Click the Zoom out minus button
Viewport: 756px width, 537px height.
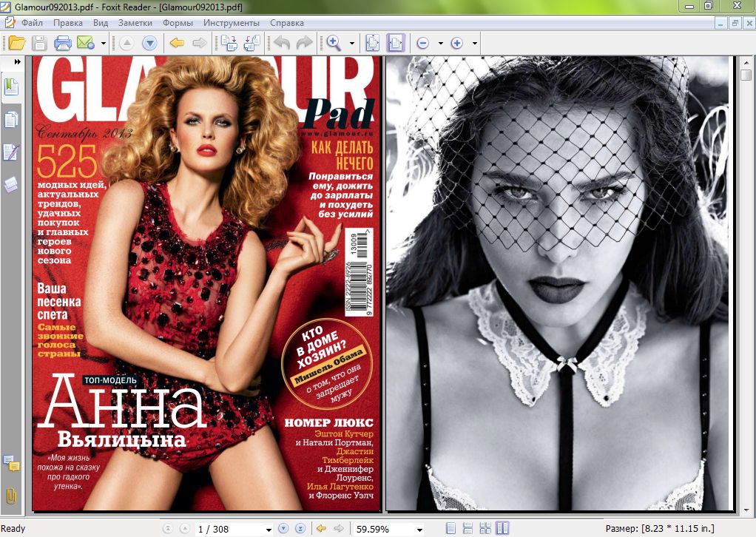pos(423,43)
